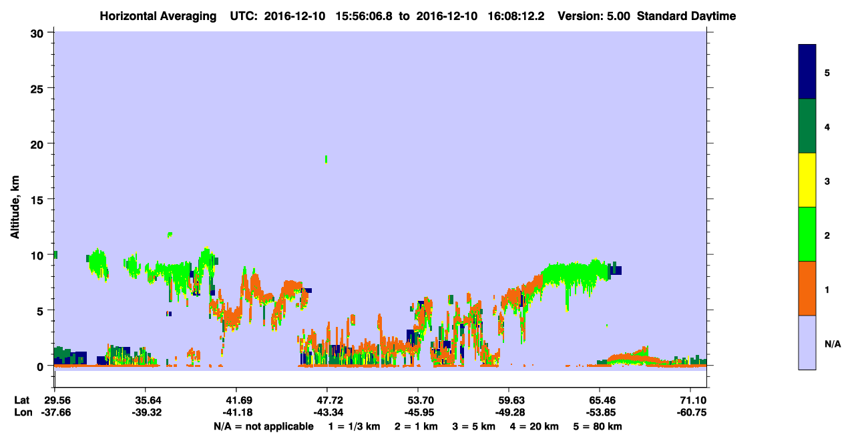
Task: Click the legend text '2 = 1 km'
Action: point(416,426)
